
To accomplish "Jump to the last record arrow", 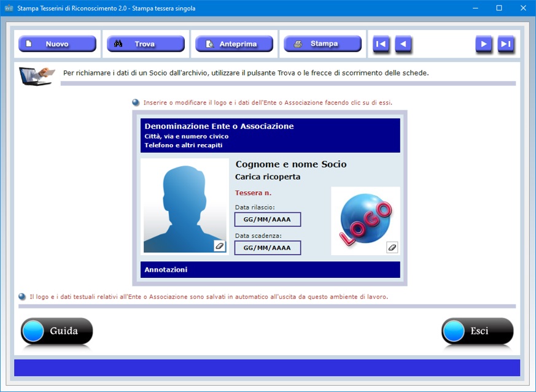I will 505,44.
